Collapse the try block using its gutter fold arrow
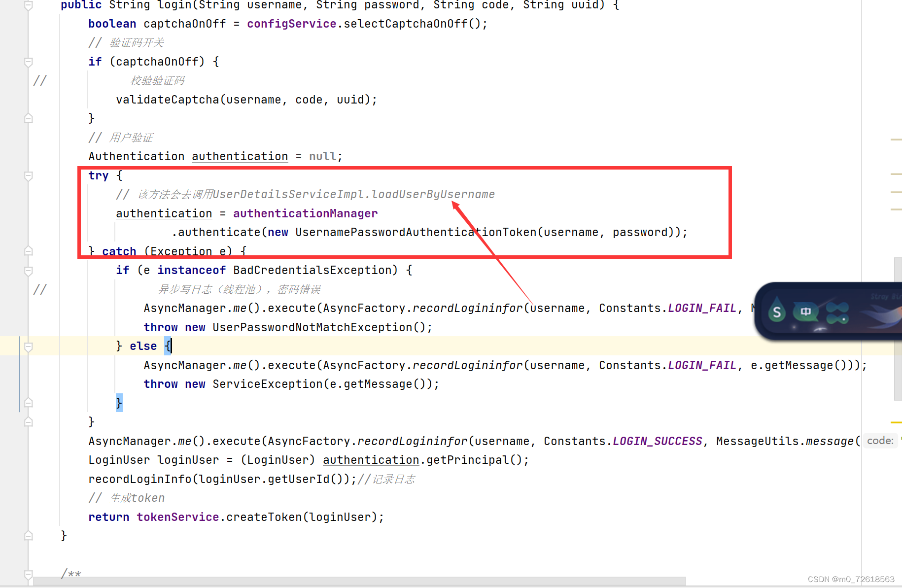This screenshot has width=902, height=588. 28,176
